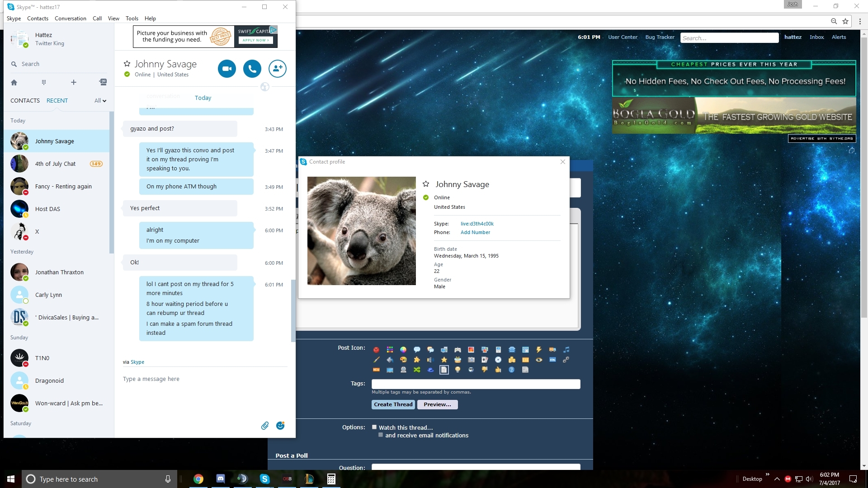Click the Create Thread button
The image size is (868, 488).
(393, 404)
